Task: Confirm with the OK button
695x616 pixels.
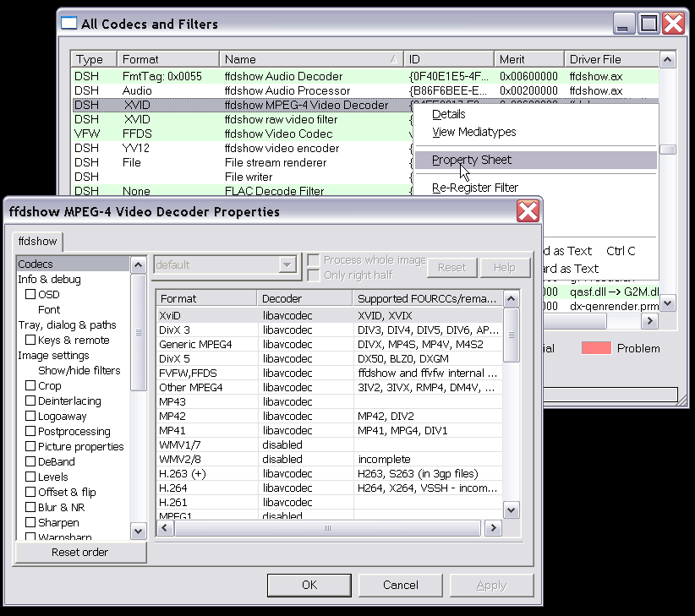Action: 309,585
